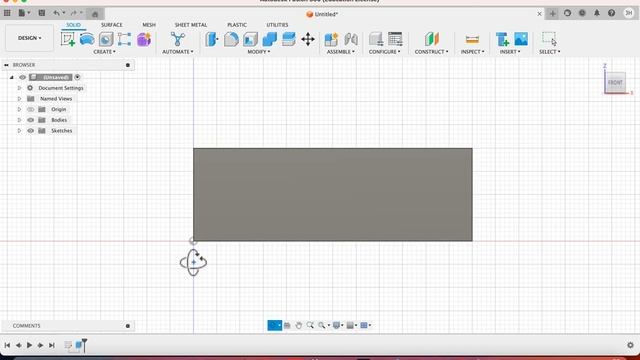Click the timeline settings gear
The image size is (640, 360).
click(x=630, y=345)
